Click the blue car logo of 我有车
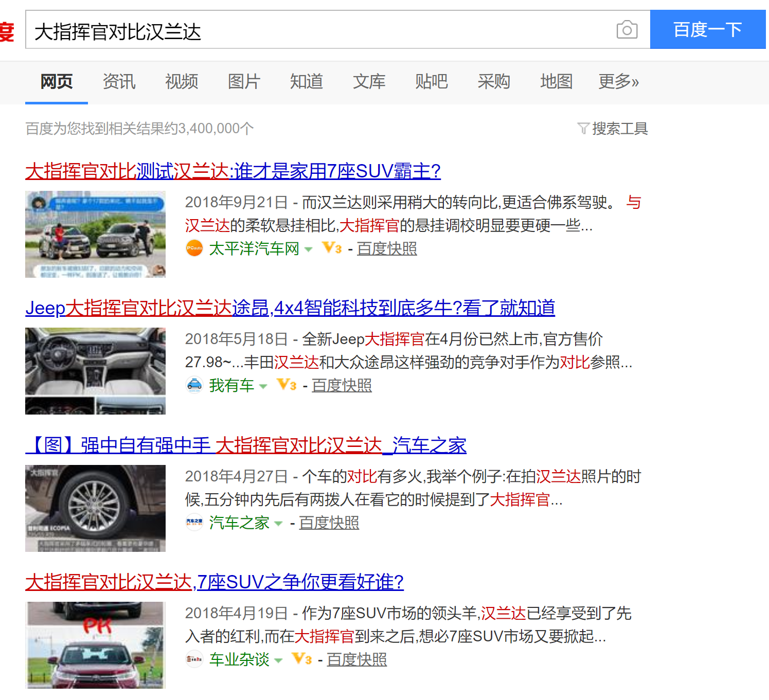Viewport: 769px width, 700px height. point(194,385)
